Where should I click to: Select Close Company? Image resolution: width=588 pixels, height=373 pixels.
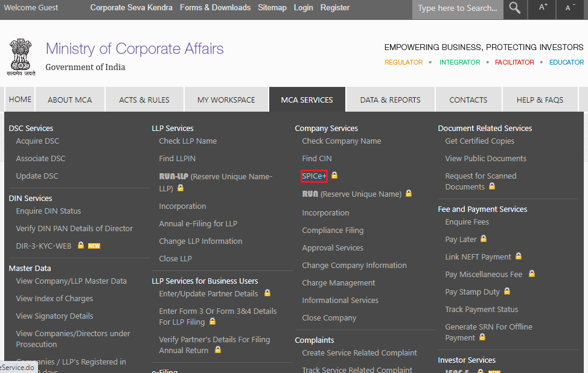pos(329,318)
